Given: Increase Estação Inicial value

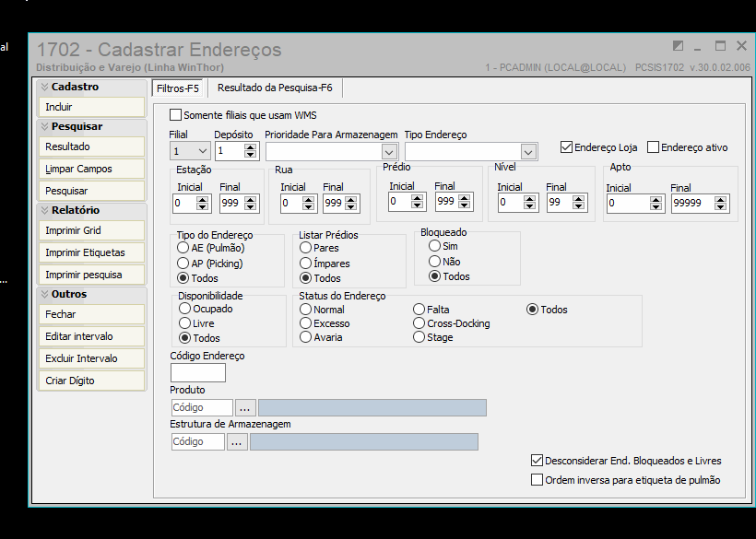Looking at the screenshot, I should (x=203, y=200).
